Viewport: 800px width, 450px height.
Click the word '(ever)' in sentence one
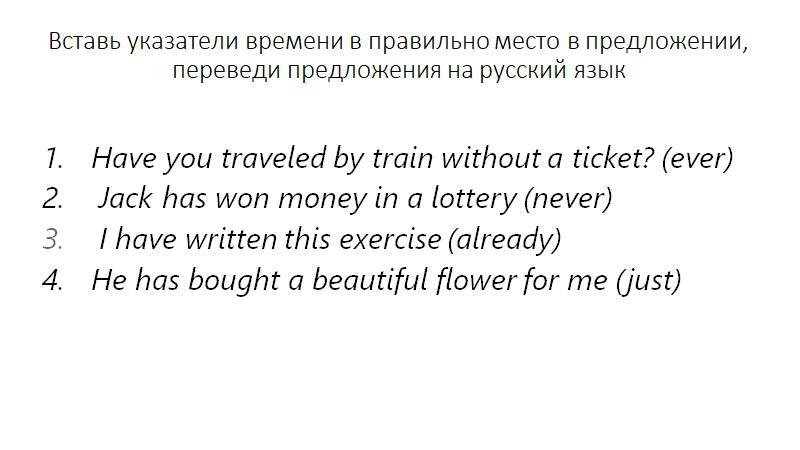[697, 158]
